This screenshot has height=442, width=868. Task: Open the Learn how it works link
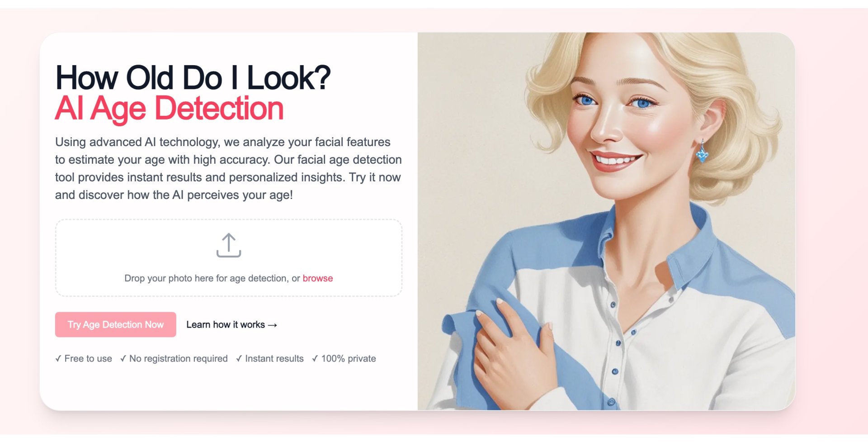231,324
